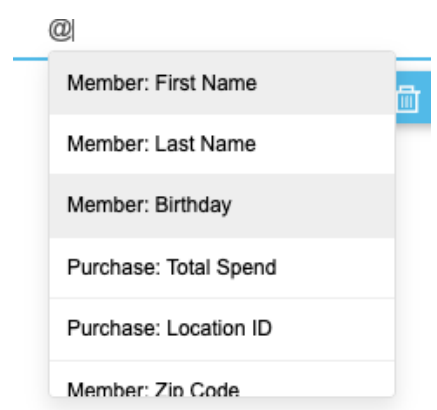Choose Purchase: Location ID entry

[222, 329]
